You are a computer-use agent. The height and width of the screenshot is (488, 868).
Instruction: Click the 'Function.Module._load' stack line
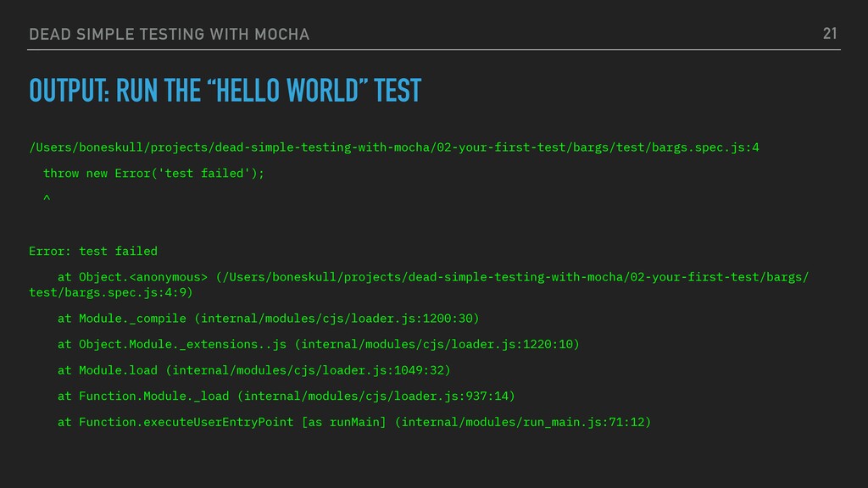(287, 396)
